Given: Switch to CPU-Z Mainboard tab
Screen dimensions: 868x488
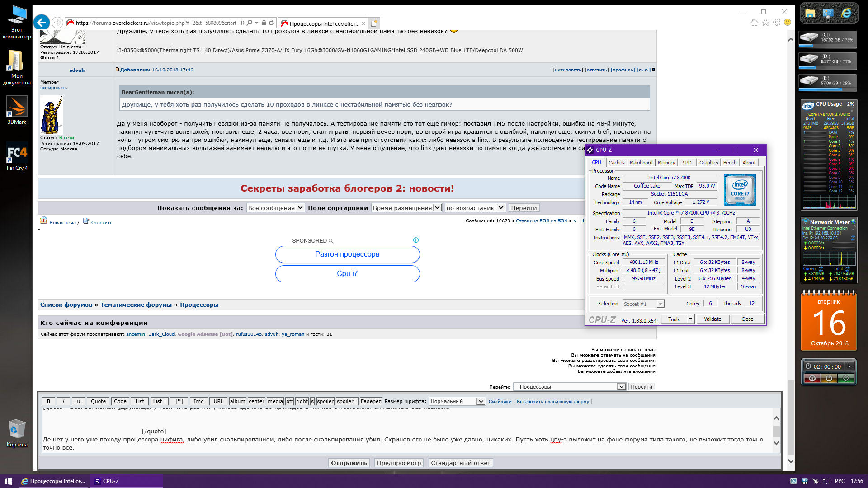Looking at the screenshot, I should (x=641, y=163).
